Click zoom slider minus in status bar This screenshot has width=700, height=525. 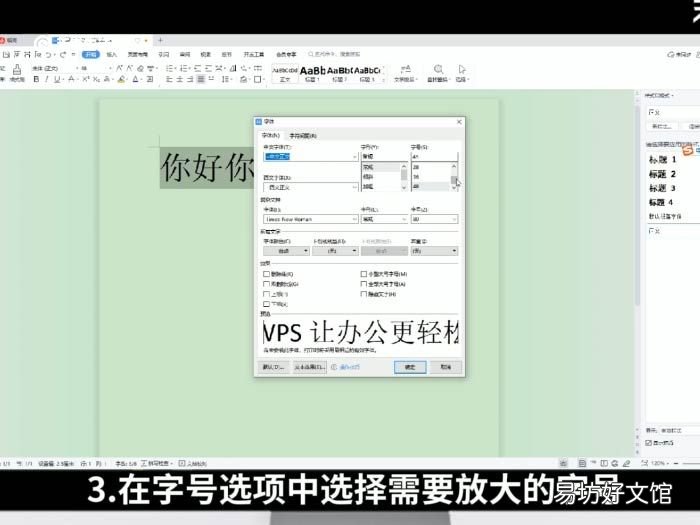[x=676, y=463]
